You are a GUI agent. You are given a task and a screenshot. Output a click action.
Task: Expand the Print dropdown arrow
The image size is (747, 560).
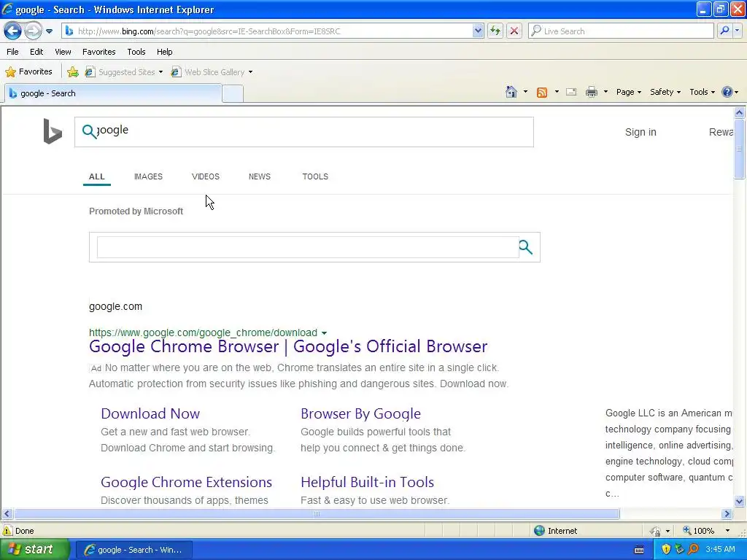point(605,92)
